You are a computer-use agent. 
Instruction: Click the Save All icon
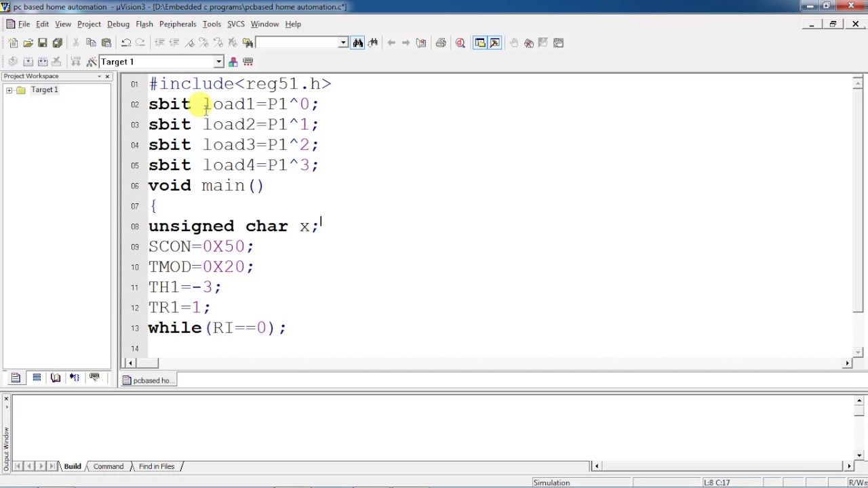pos(58,43)
